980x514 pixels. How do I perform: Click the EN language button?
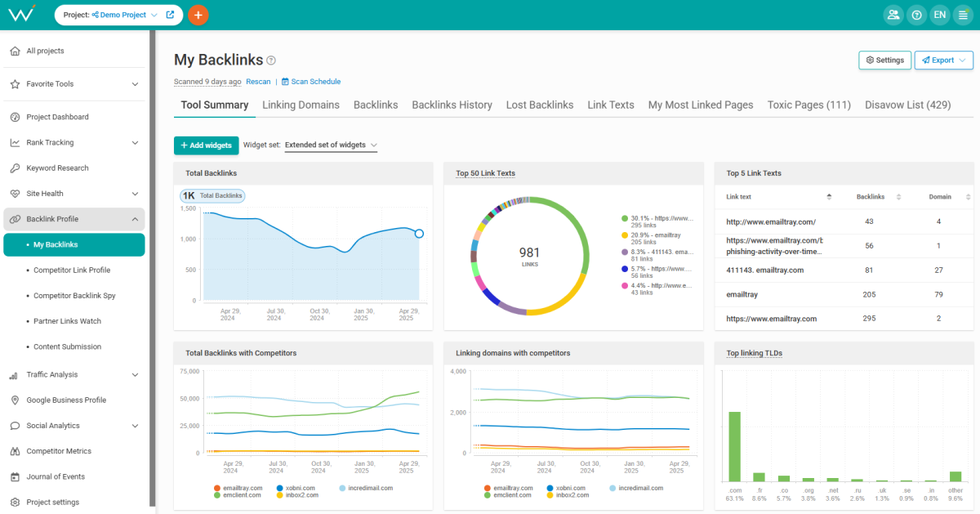coord(940,15)
